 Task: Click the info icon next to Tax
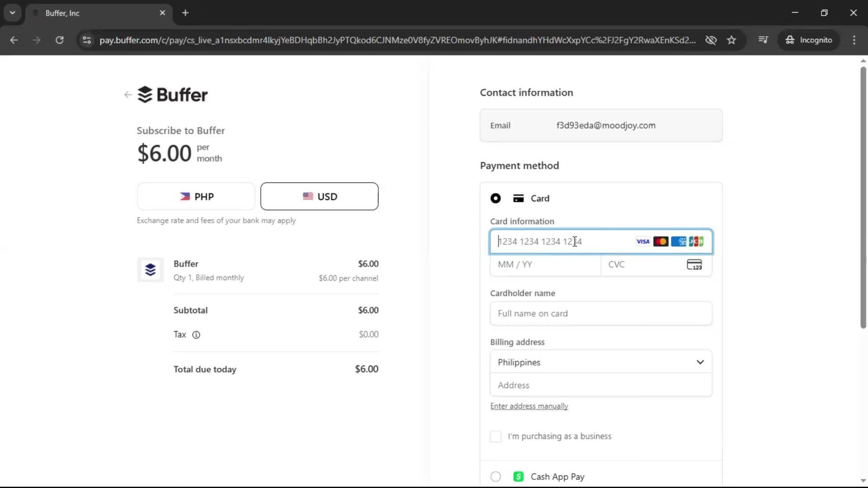pos(196,335)
